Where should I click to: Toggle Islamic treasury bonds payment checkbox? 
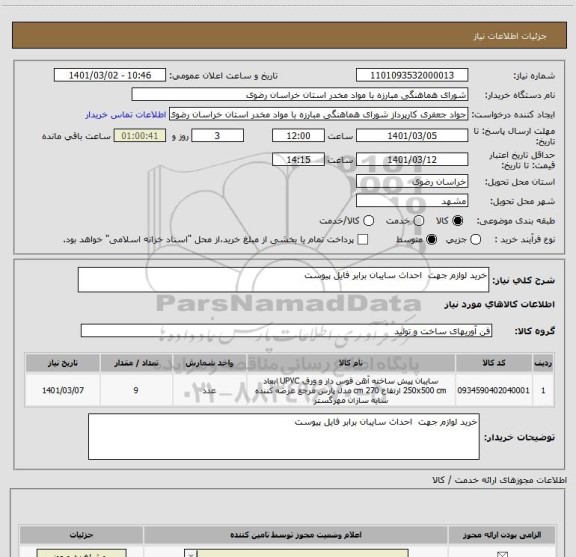click(363, 240)
